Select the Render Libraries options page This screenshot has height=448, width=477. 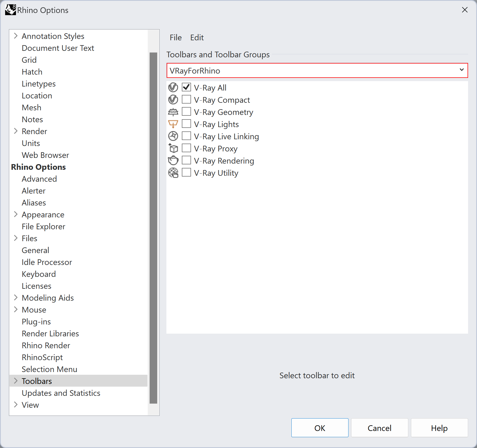pyautogui.click(x=50, y=334)
